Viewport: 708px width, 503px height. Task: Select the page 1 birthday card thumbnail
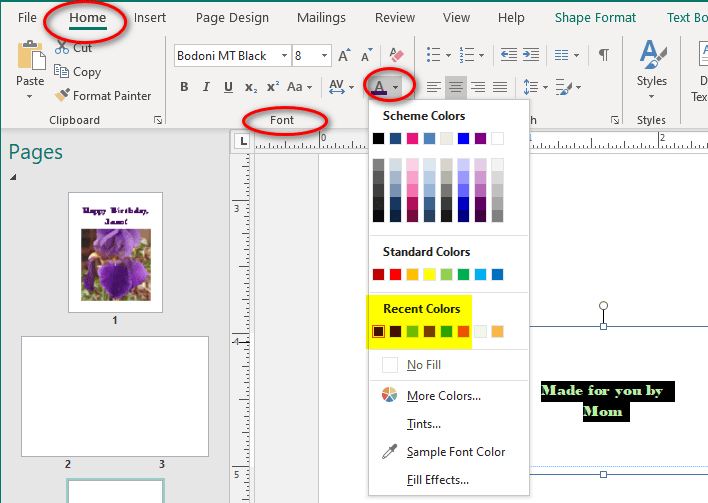(x=115, y=252)
